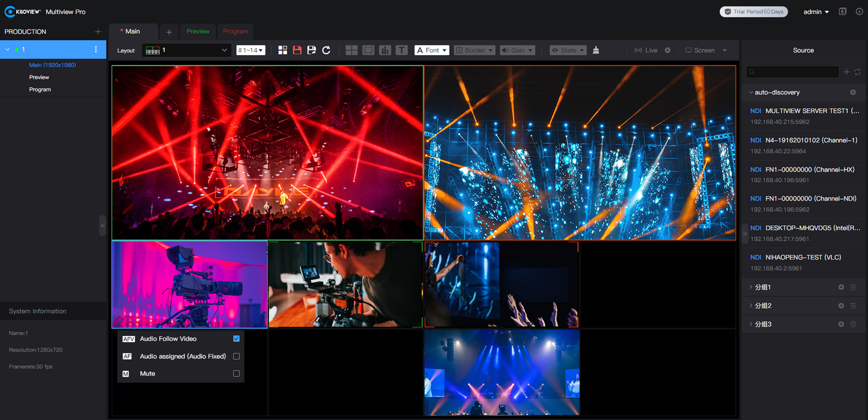Click the red Save layout icon
Image resolution: width=868 pixels, height=420 pixels.
[x=297, y=50]
